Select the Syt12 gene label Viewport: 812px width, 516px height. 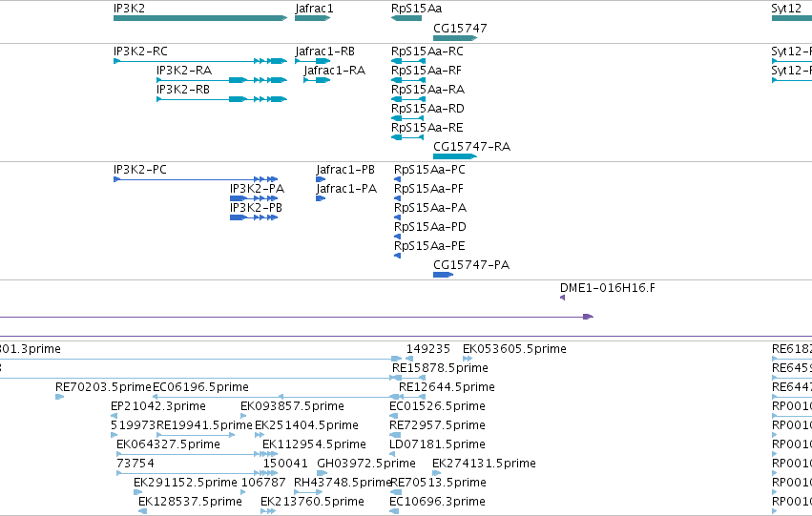click(785, 9)
